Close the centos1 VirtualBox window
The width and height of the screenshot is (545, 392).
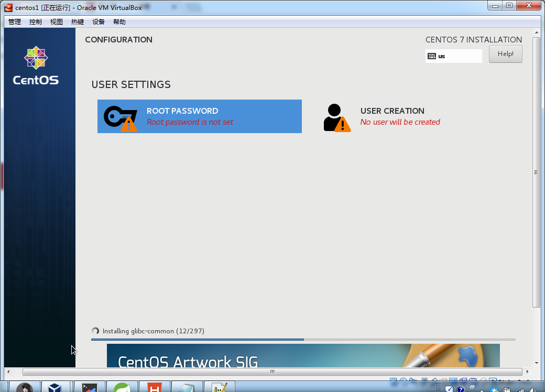point(529,6)
